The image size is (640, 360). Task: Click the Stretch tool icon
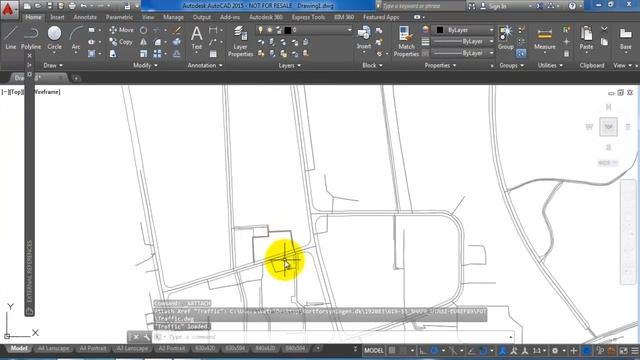(113, 53)
